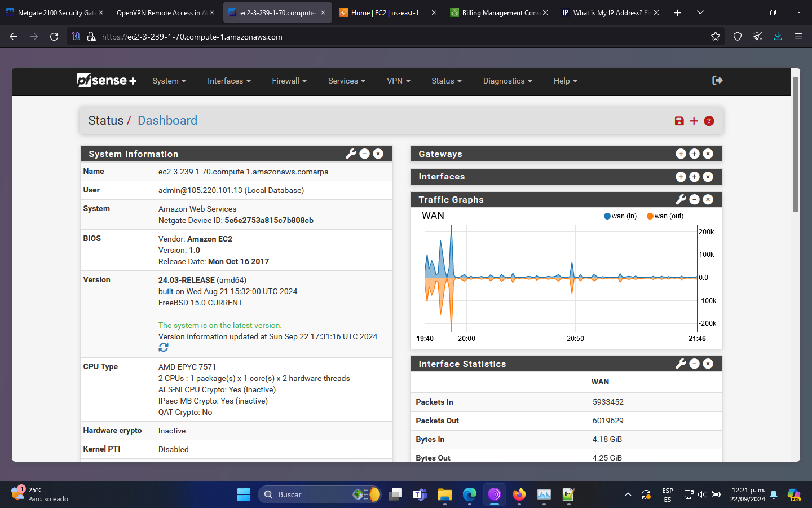Open the weather widget showing 25°C
The height and width of the screenshot is (508, 812).
pyautogui.click(x=39, y=494)
